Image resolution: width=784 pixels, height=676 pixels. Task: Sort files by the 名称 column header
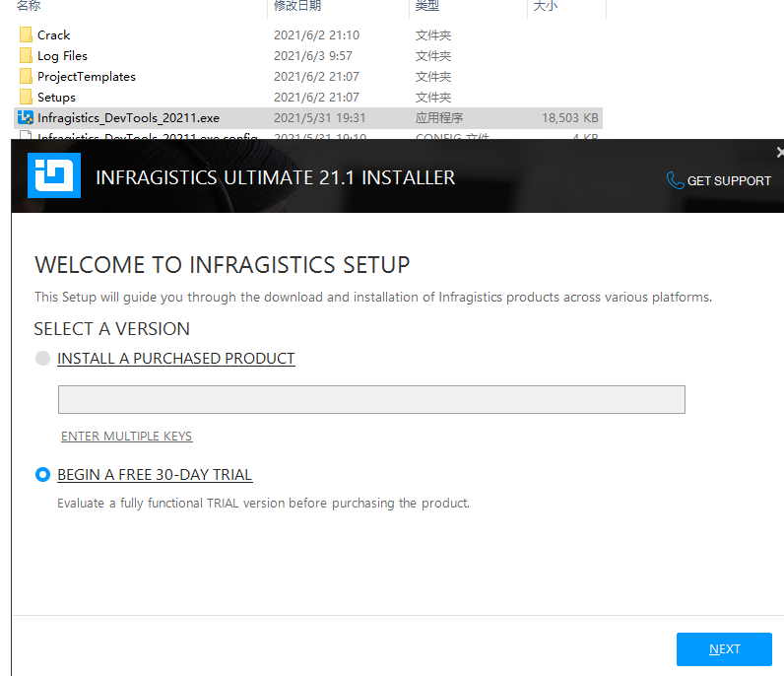point(29,6)
